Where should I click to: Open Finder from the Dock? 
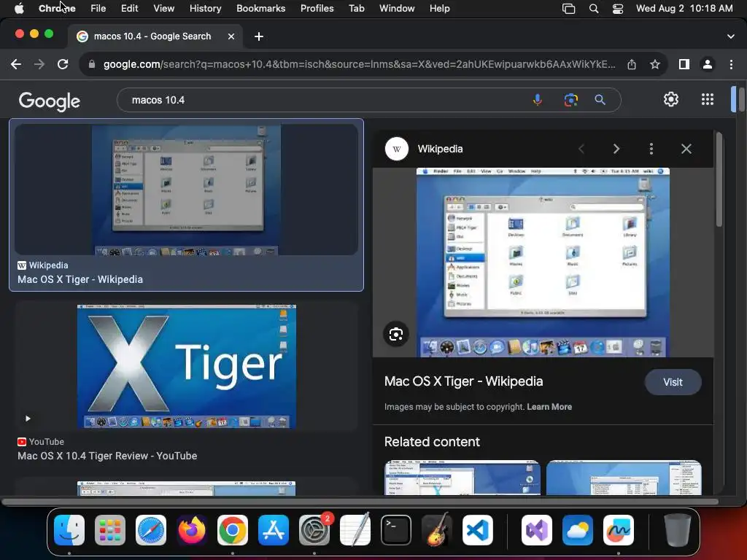[x=69, y=530]
